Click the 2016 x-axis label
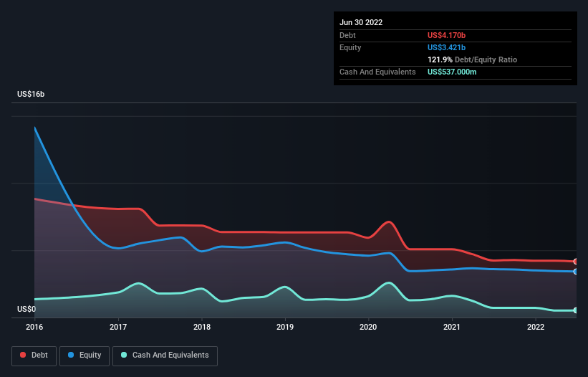This screenshot has height=377, width=588. (x=34, y=327)
